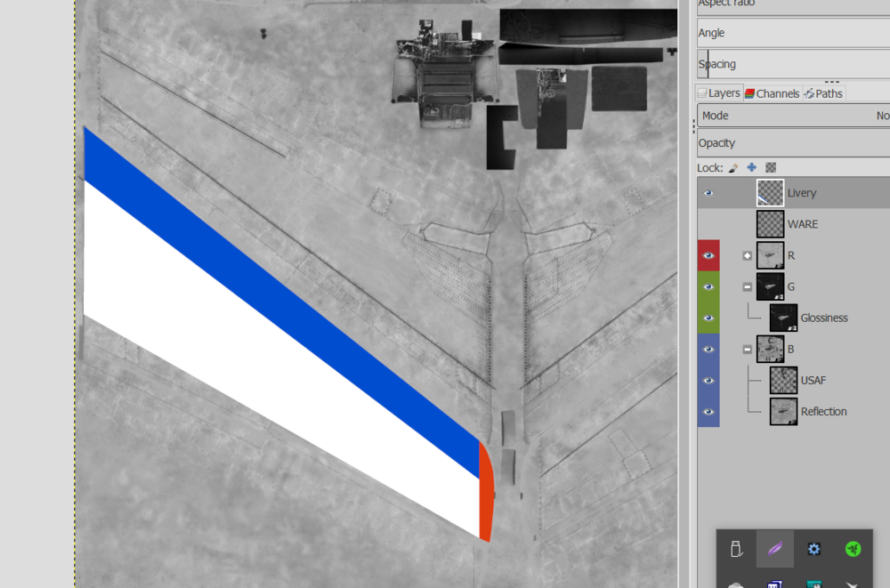Viewport: 890px width, 588px height.
Task: Select the G group name
Action: point(791,286)
